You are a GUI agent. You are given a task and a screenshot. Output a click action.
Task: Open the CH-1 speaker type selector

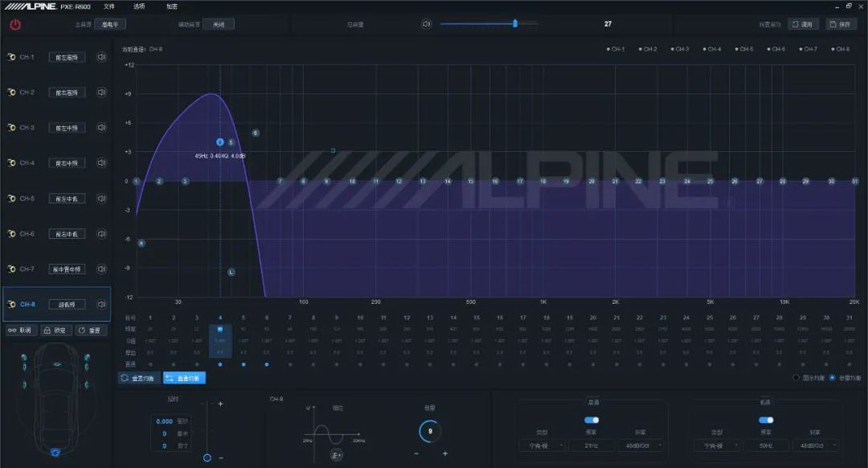coord(67,57)
